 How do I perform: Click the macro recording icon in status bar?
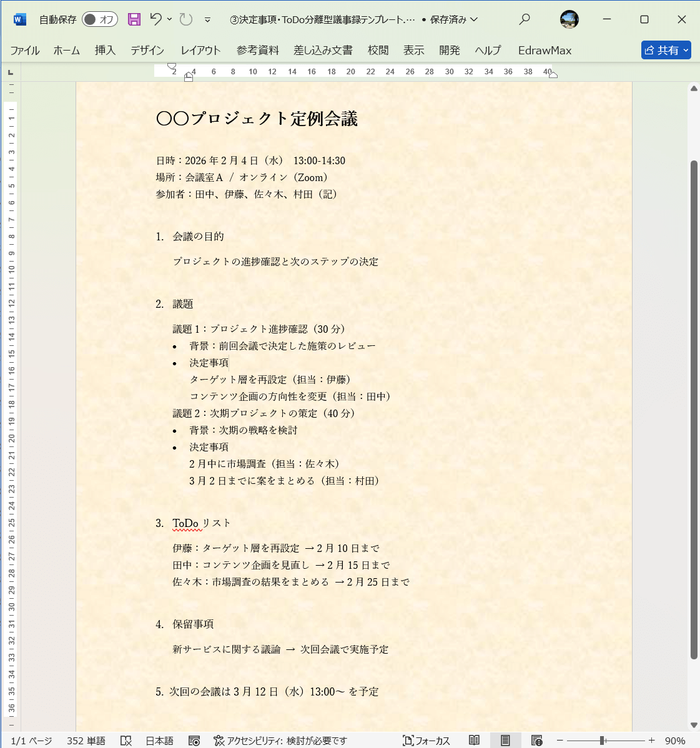coord(194,741)
